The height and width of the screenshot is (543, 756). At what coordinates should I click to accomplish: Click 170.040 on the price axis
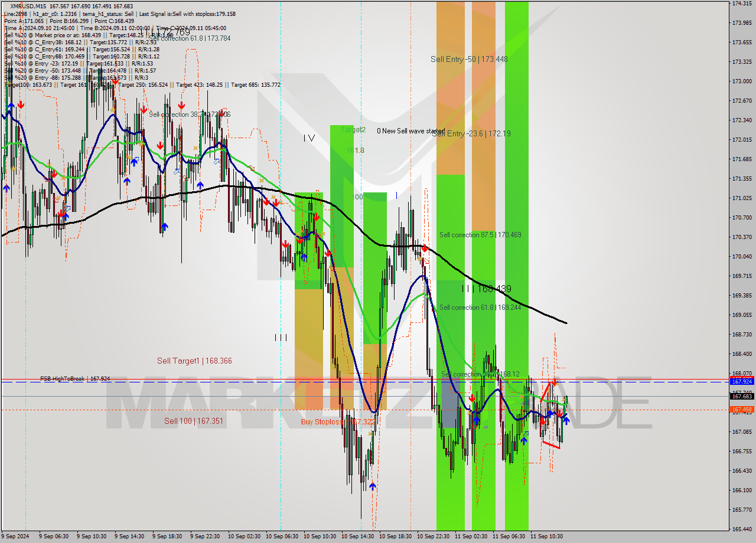(x=742, y=256)
